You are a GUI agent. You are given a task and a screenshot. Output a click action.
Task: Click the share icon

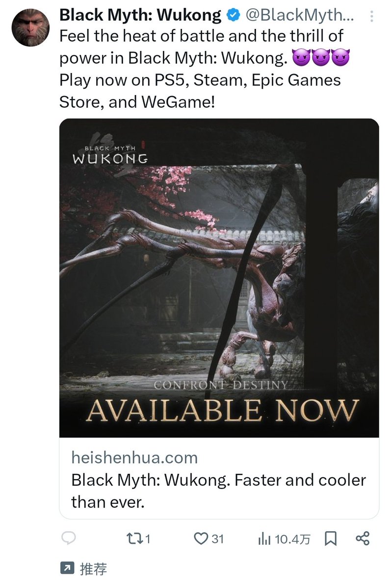(362, 539)
